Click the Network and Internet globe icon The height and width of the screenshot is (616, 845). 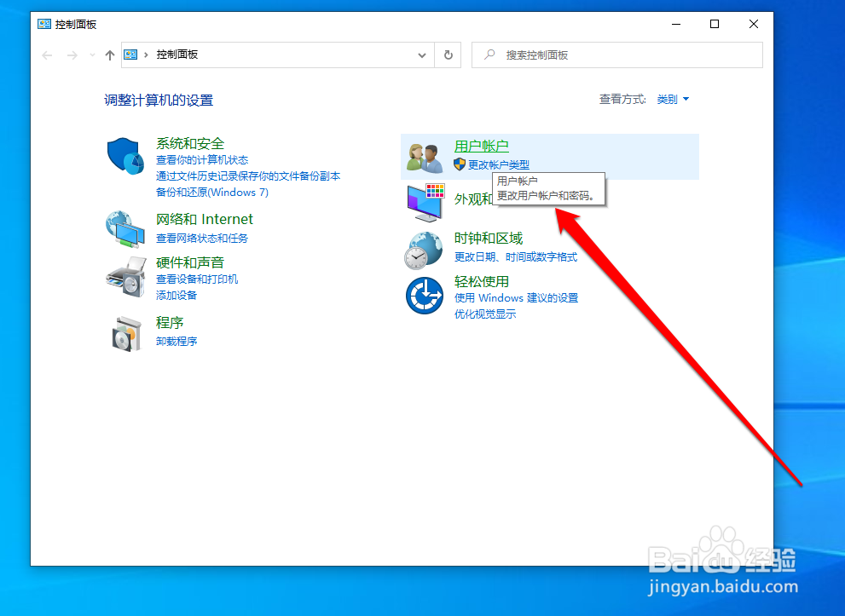pos(125,229)
